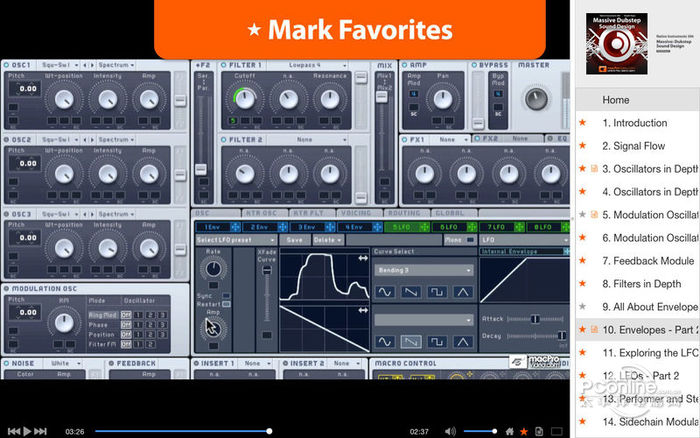
Task: Click flip arrows icon on upper LFO curve
Action: (363, 258)
